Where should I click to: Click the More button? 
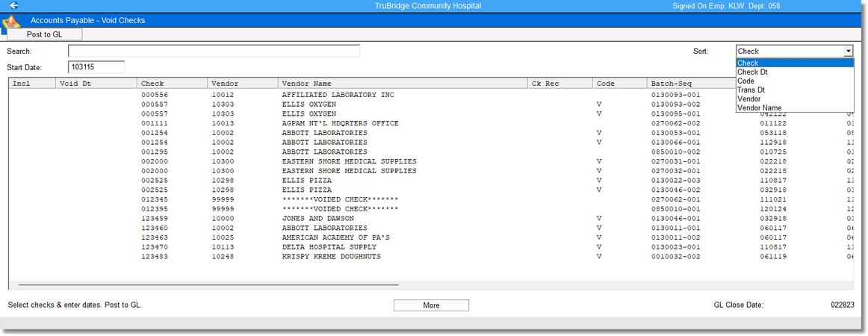tap(431, 305)
